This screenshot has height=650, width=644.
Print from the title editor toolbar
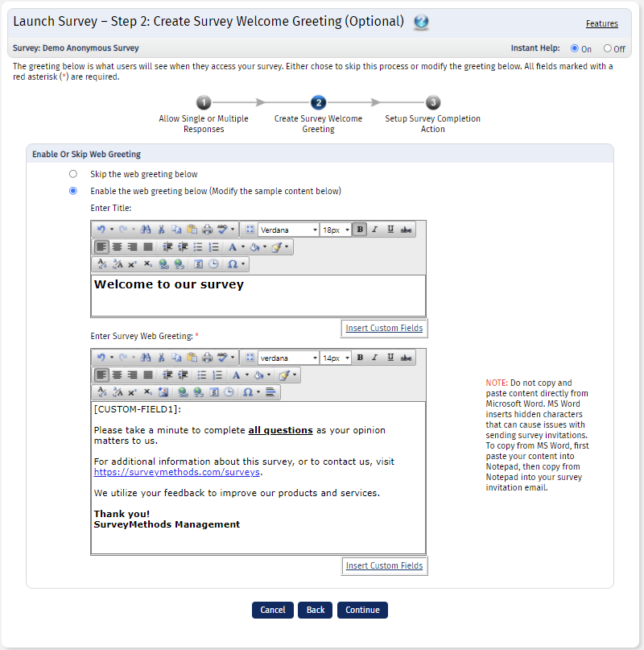pos(207,230)
